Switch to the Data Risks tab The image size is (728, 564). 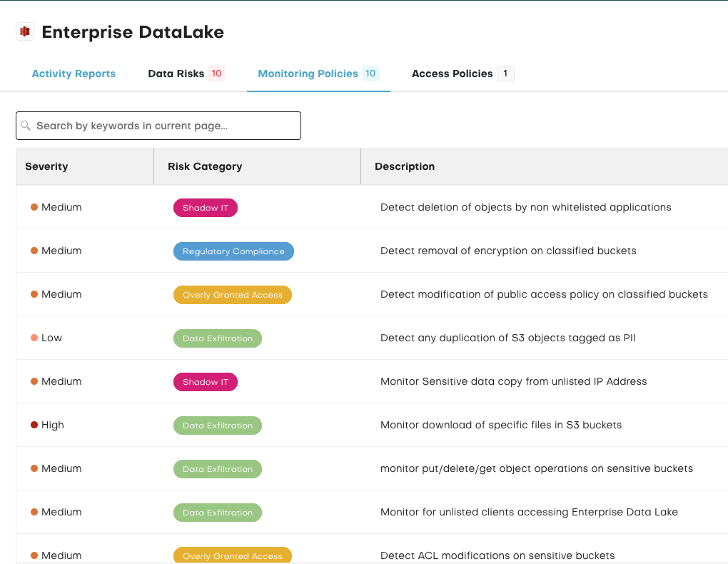pos(176,74)
